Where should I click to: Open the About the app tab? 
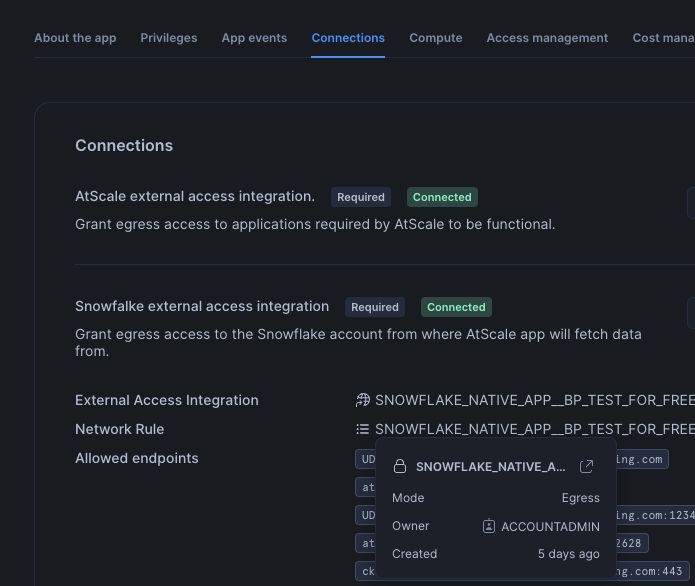point(75,38)
